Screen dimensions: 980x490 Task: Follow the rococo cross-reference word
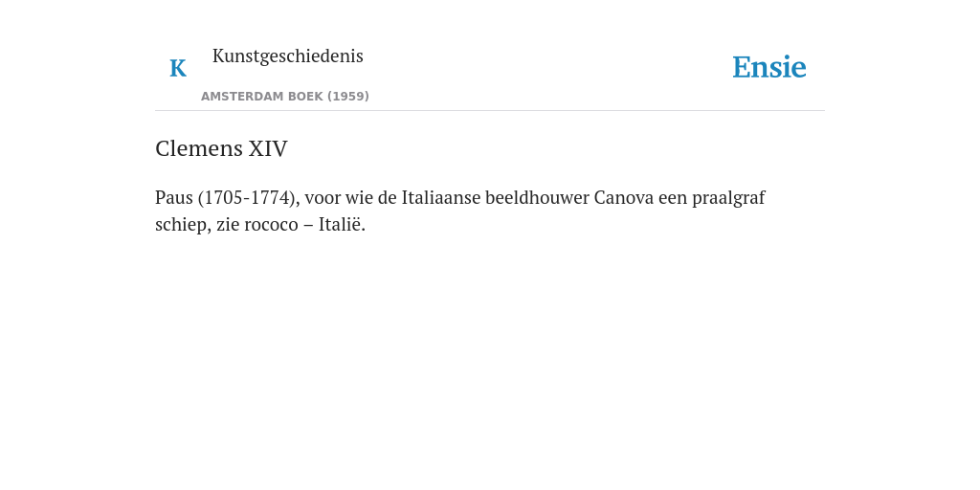[x=271, y=225]
